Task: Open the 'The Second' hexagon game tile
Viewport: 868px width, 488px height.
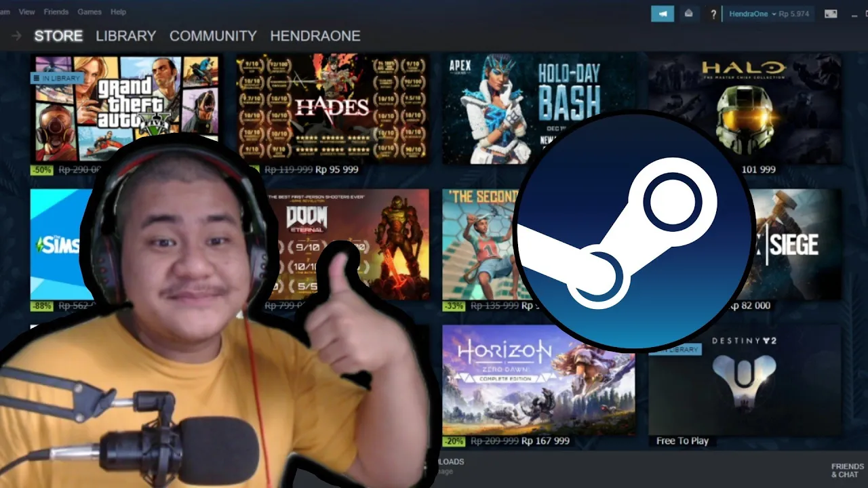Action: (x=481, y=244)
